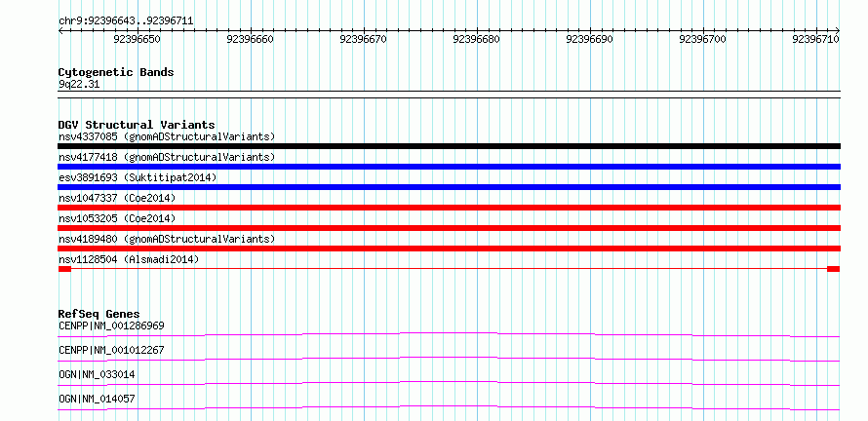This screenshot has height=421, width=868.
Task: Open the OGN|NM_014057 transcript label
Action: [97, 399]
